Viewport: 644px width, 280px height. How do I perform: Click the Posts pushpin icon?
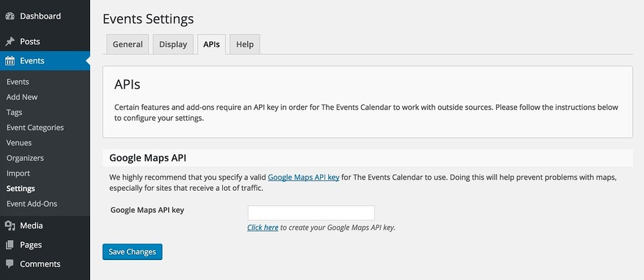tap(10, 41)
